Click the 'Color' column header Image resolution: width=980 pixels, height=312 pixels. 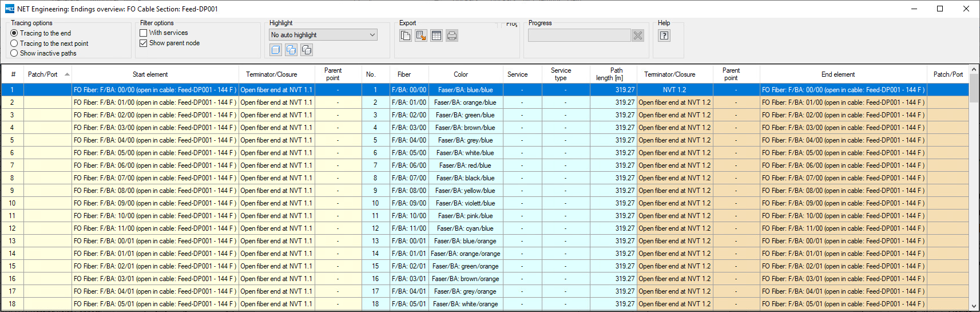click(461, 74)
